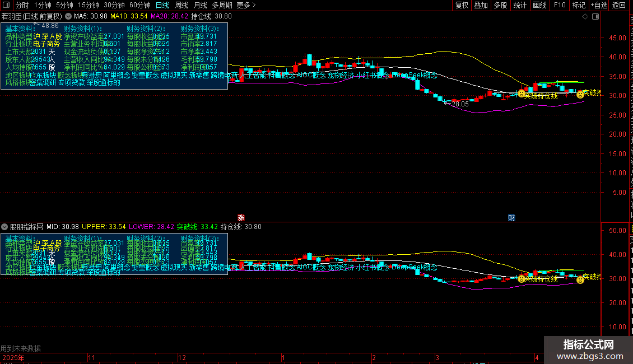This screenshot has width=633, height=364.
Task: Click the red 涨 marker icon
Action: 241,217
